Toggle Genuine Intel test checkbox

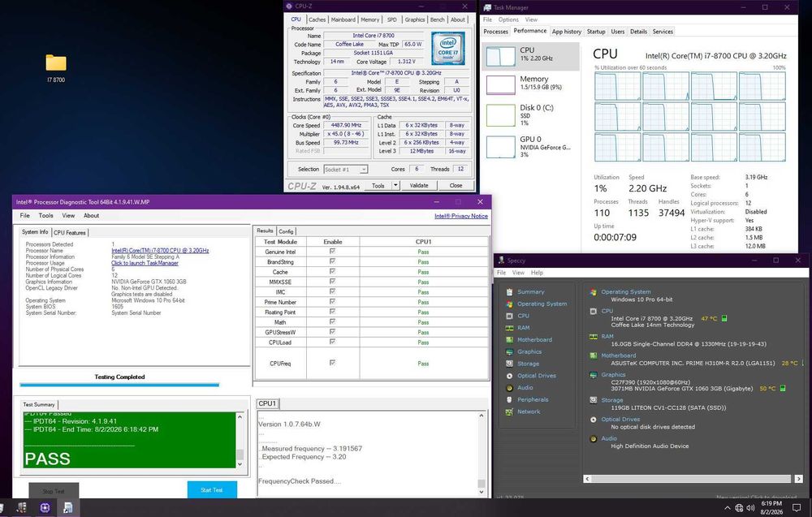(332, 251)
